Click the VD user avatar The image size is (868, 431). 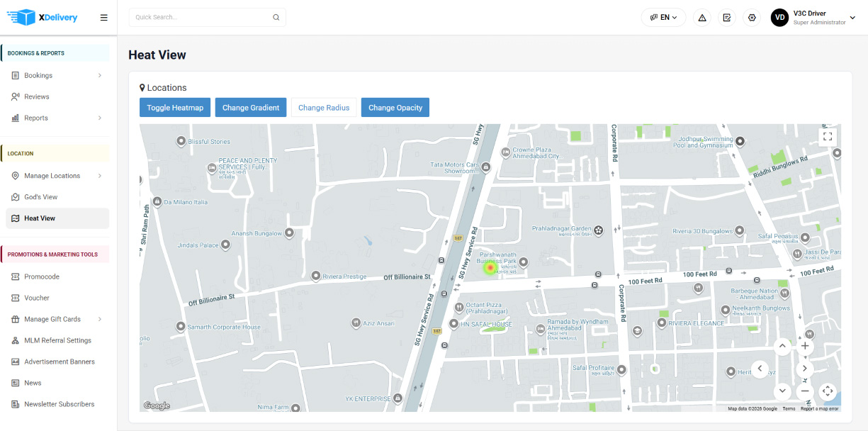tap(780, 18)
